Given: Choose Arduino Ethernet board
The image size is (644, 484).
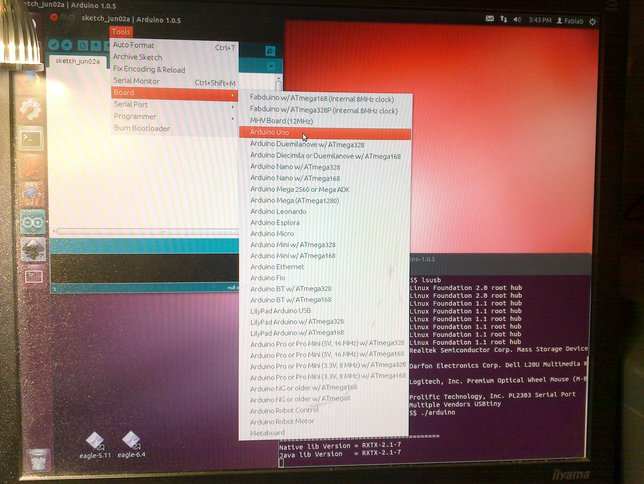Looking at the screenshot, I should point(324,267).
